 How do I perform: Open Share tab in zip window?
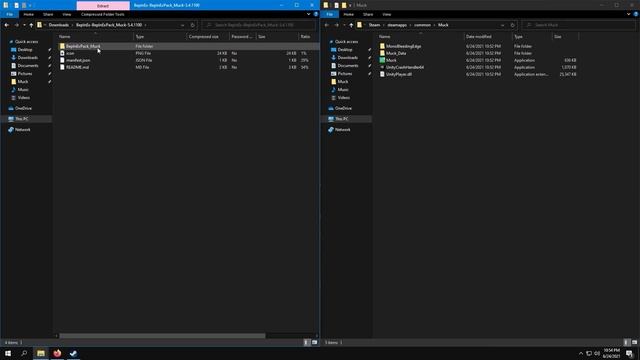[48, 14]
